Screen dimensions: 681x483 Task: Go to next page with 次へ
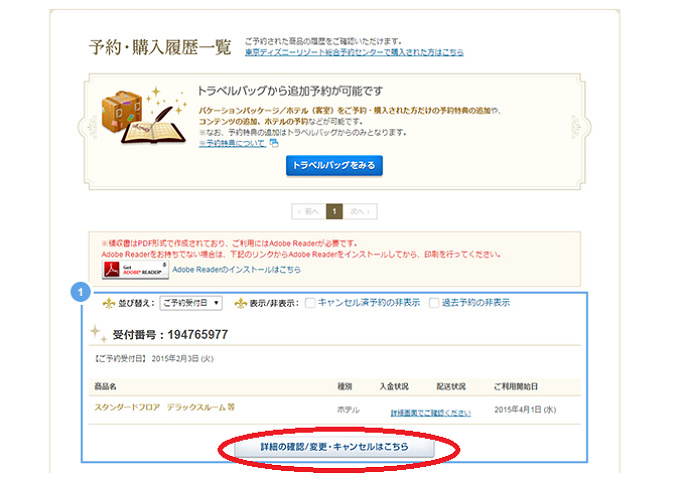(361, 211)
